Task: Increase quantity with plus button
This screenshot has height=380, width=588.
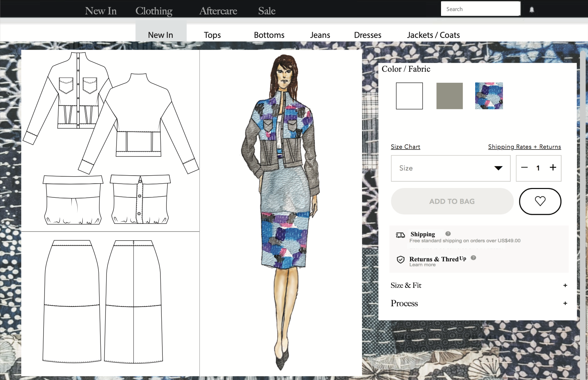Action: coord(553,167)
